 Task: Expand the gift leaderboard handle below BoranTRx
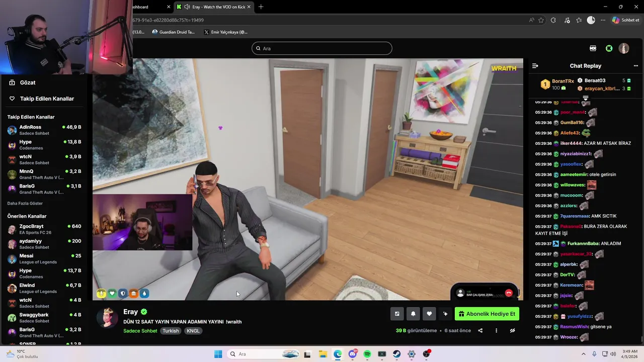(x=585, y=98)
